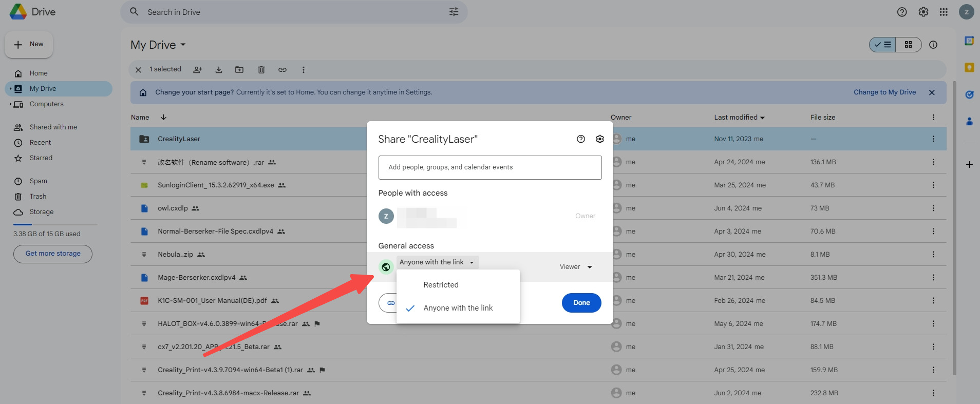The height and width of the screenshot is (404, 980).
Task: Move selected item to trash
Action: [x=261, y=70]
